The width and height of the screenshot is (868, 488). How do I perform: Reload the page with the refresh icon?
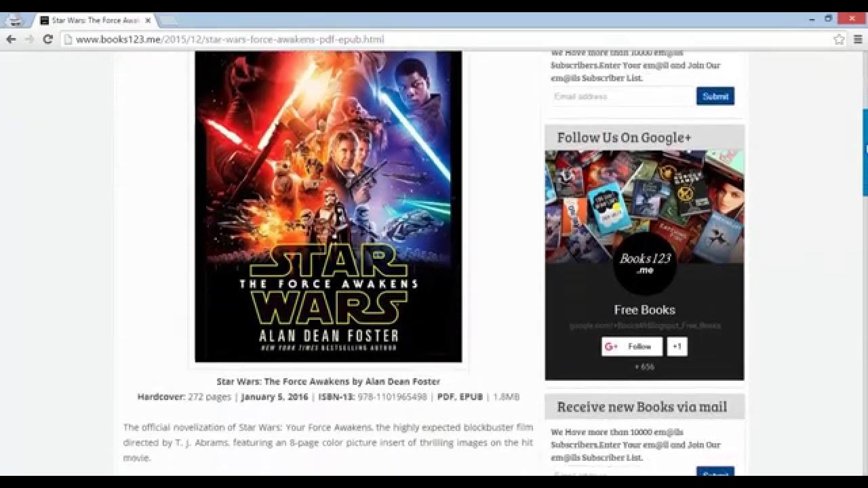(47, 39)
